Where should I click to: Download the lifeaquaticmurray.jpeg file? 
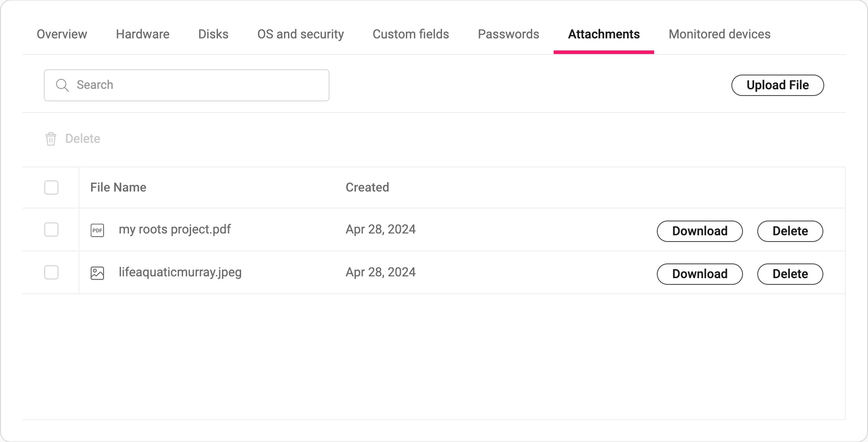pyautogui.click(x=700, y=274)
